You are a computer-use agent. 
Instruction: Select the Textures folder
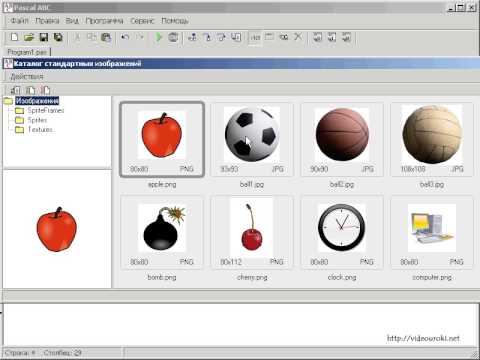40,130
